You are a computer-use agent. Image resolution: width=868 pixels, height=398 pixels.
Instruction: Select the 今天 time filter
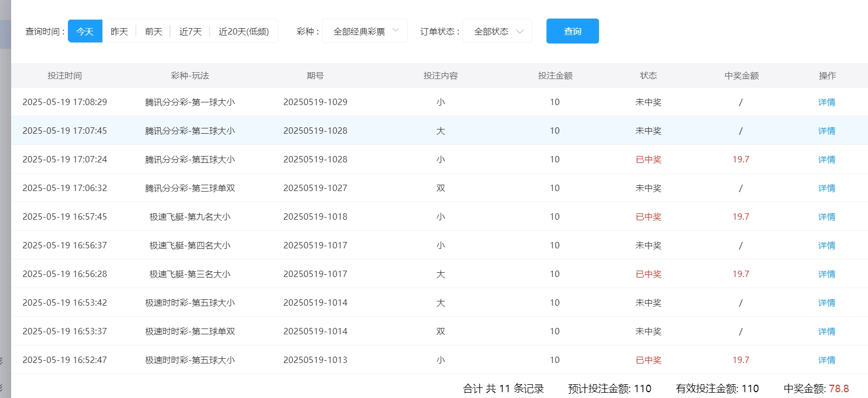pyautogui.click(x=85, y=31)
